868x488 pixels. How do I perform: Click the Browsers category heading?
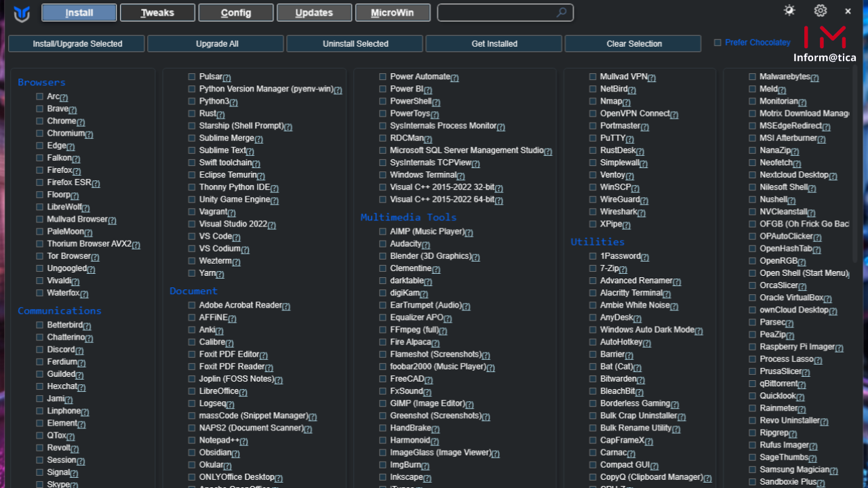tap(41, 82)
